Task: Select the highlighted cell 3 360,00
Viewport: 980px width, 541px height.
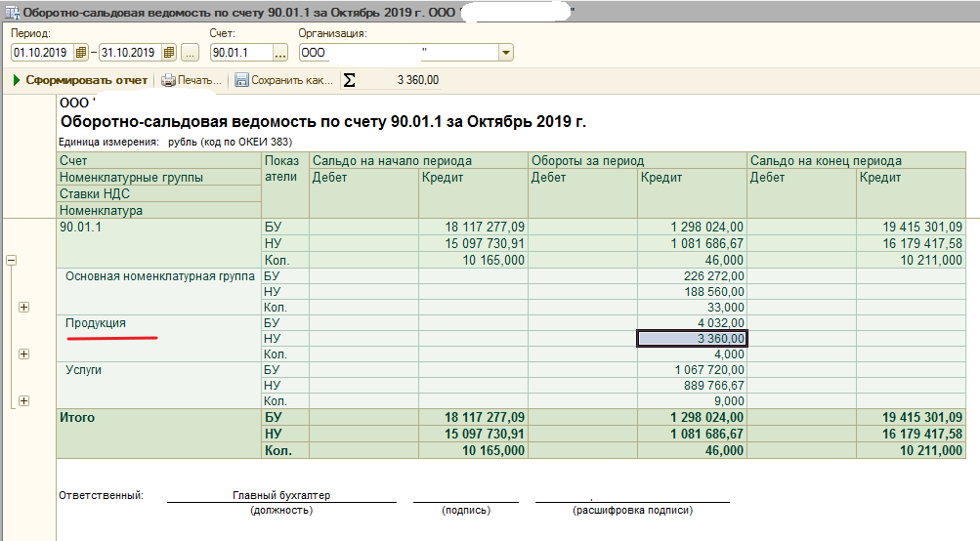Action: (x=692, y=339)
